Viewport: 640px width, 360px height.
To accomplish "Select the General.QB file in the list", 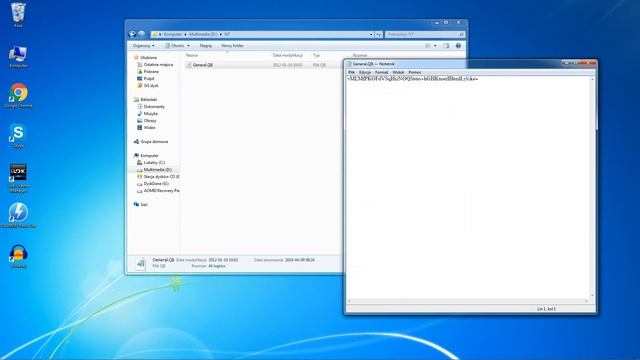I will coord(203,65).
